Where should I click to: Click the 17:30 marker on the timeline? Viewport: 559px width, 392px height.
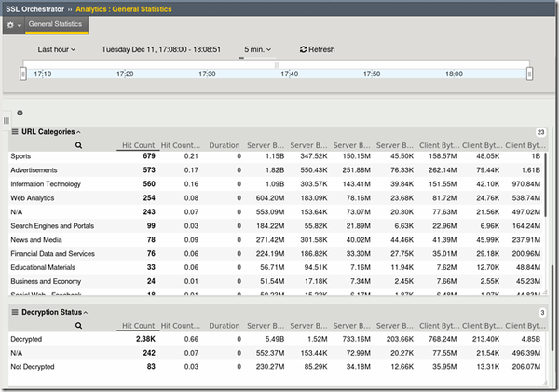pyautogui.click(x=207, y=73)
